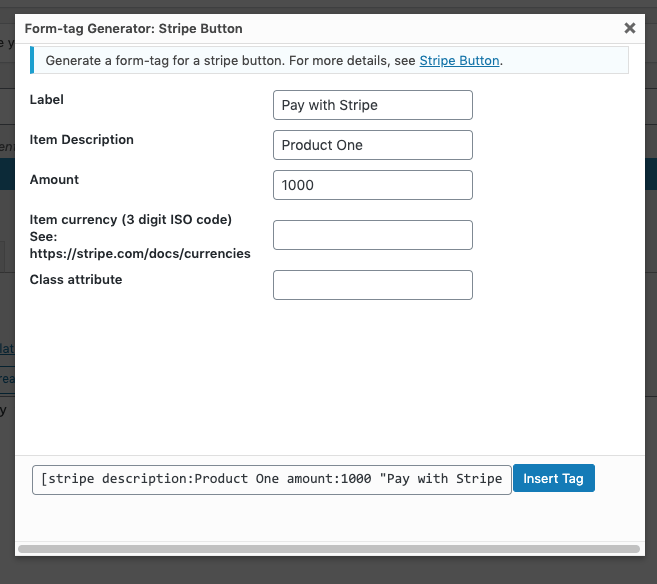
Task: Click the 'Amount' field caption
Action: pyautogui.click(x=54, y=180)
